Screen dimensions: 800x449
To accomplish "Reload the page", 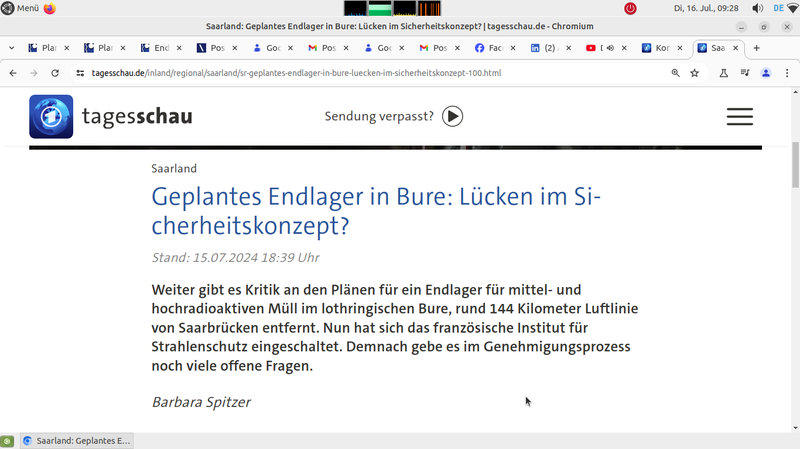I will (54, 73).
